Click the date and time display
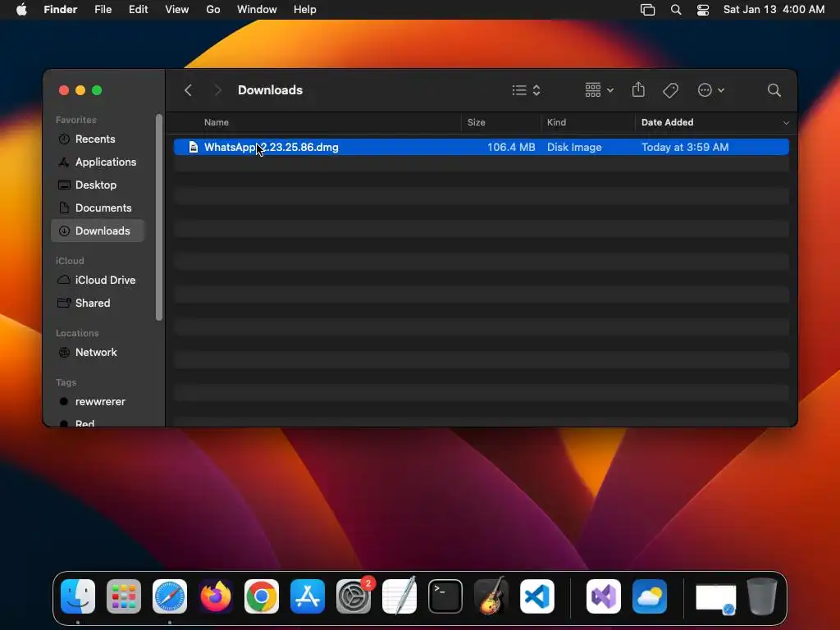840x630 pixels. point(774,10)
